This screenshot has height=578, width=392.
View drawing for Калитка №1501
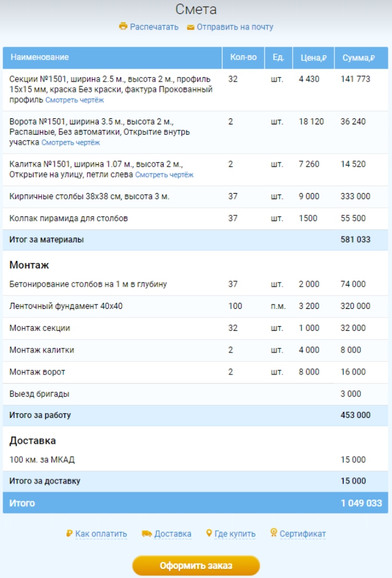164,175
